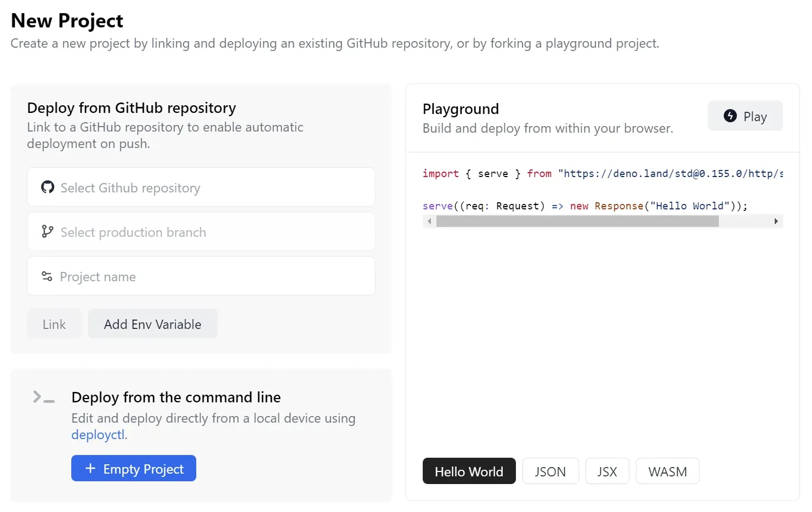Expand the Deploy from command line section
The width and height of the screenshot is (812, 512).
[x=175, y=397]
